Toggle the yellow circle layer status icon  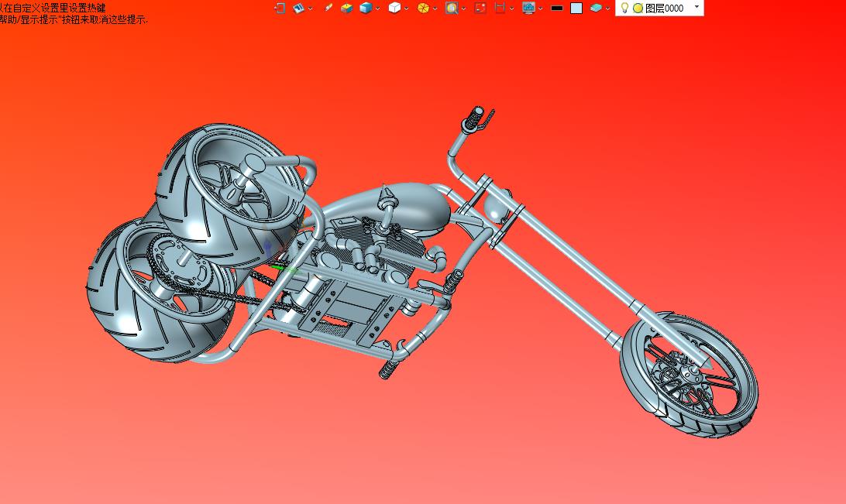click(x=638, y=8)
